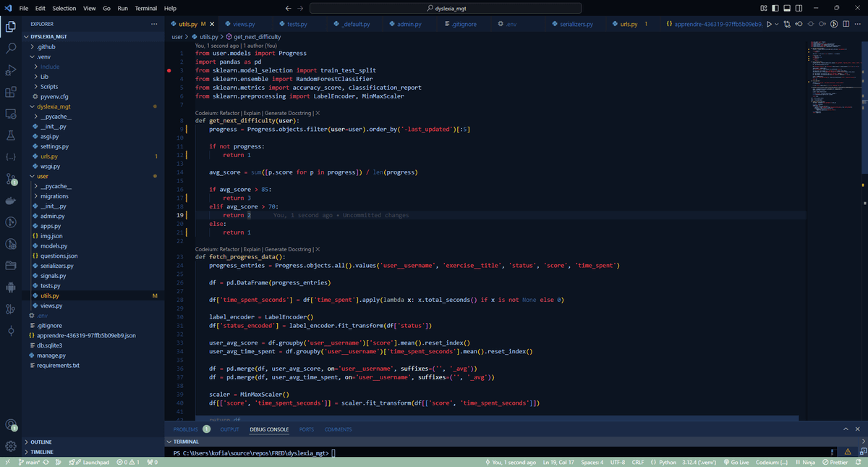Click Prettier in status bar

click(x=835, y=462)
